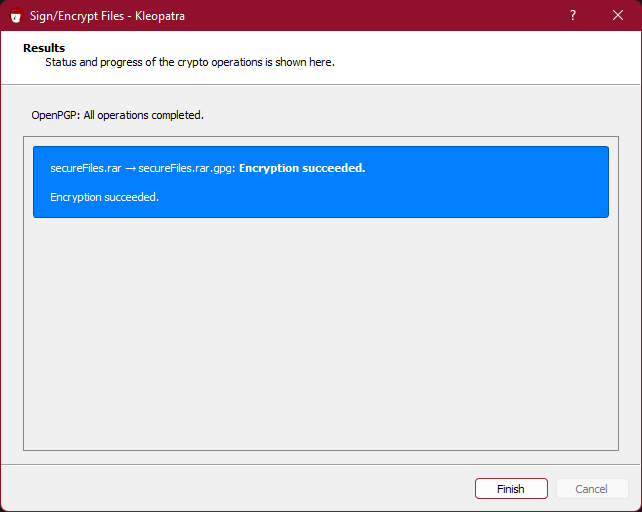Open the question mark help button
Image resolution: width=642 pixels, height=512 pixels.
573,16
